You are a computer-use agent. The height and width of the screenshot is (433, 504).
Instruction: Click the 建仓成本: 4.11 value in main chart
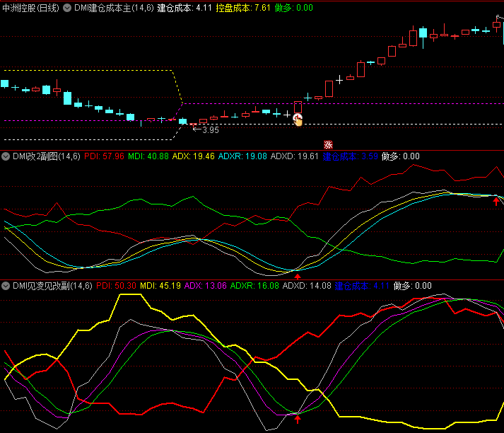click(x=184, y=8)
